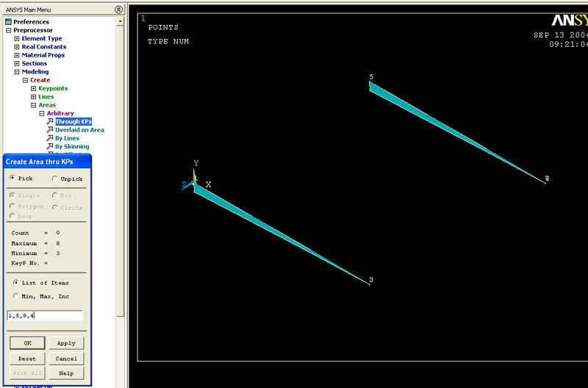Click OK in Create Area dialog
Screen dimensions: 588x388
(27, 343)
